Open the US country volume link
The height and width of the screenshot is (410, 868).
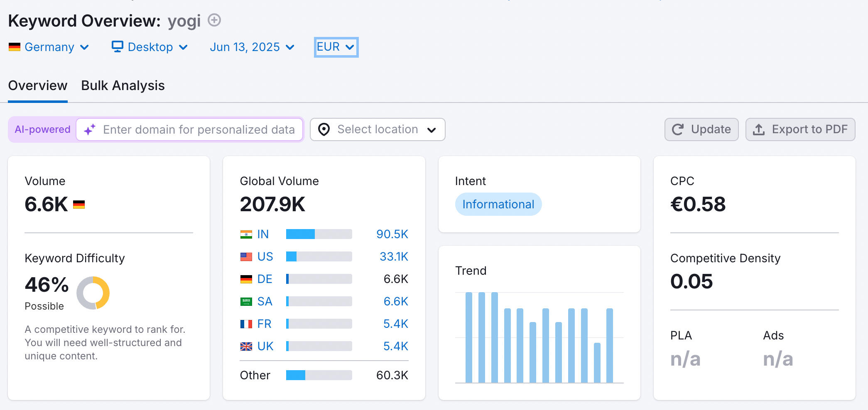point(265,257)
